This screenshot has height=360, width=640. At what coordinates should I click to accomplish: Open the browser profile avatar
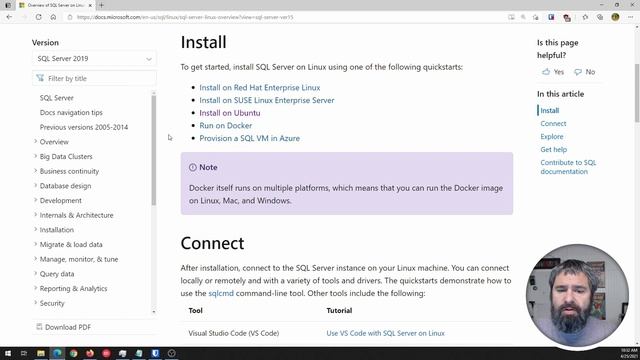(x=615, y=17)
